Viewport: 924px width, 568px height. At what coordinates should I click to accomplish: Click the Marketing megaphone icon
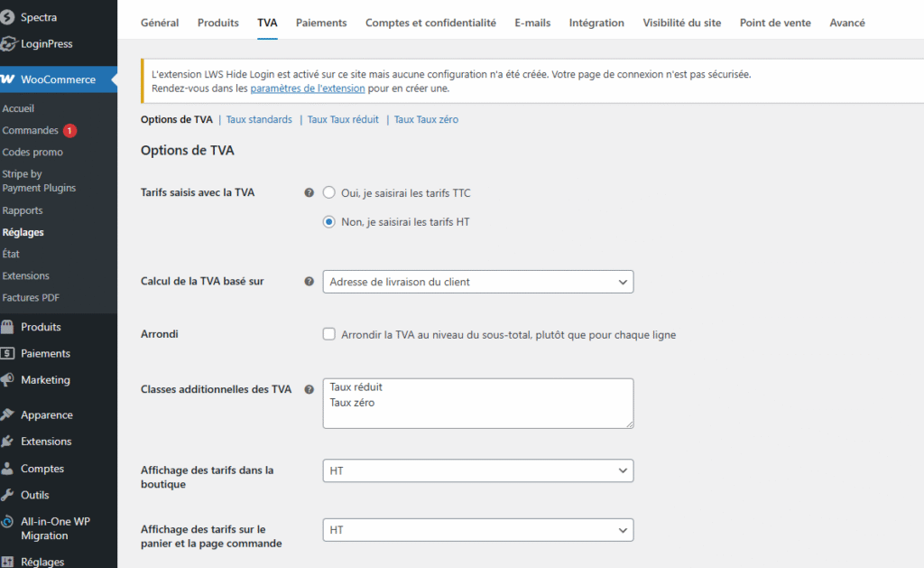pyautogui.click(x=7, y=379)
